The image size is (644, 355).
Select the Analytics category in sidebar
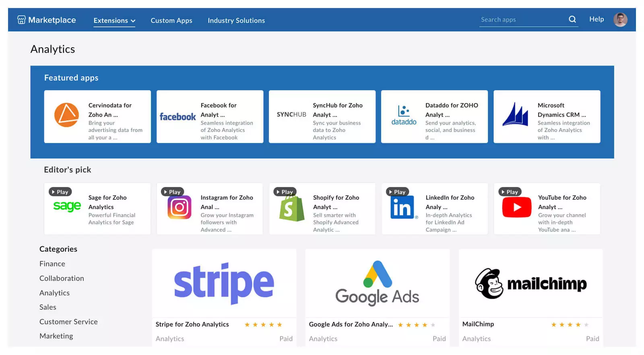point(54,293)
